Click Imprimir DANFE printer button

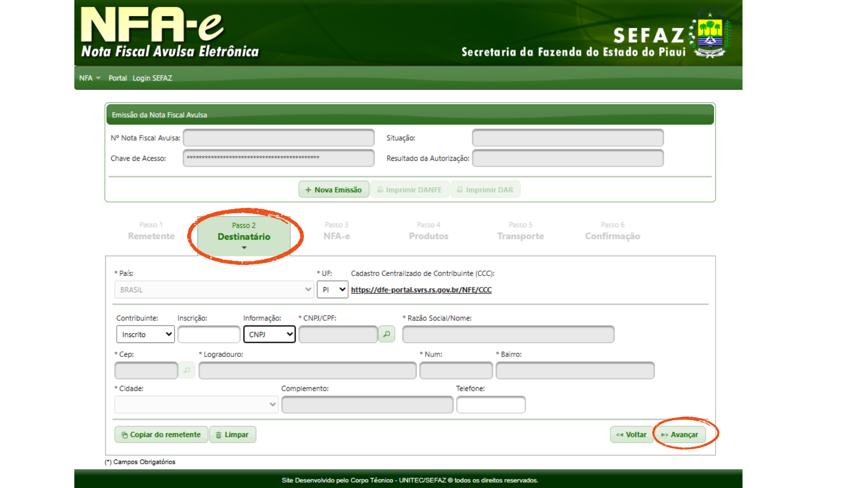click(x=410, y=190)
